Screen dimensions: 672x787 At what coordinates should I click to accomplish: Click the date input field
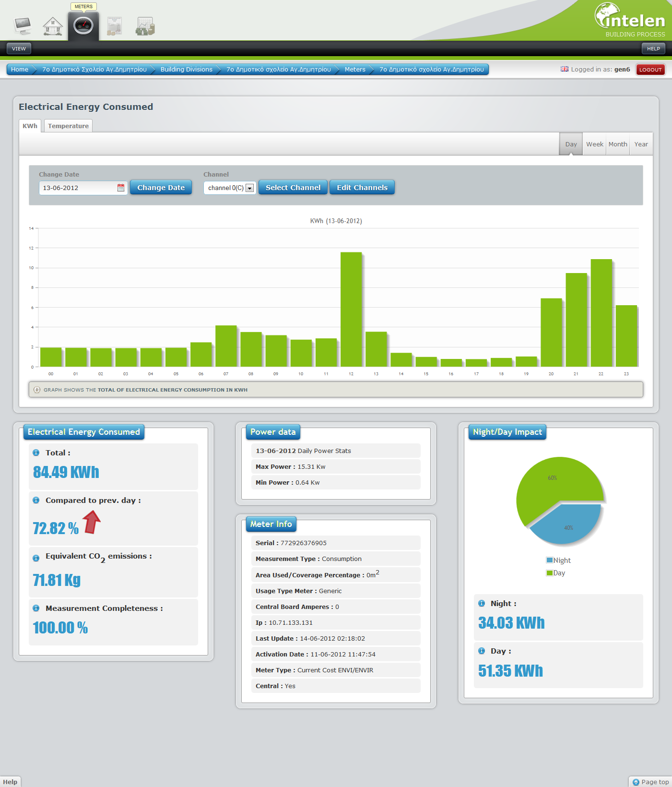(x=77, y=188)
